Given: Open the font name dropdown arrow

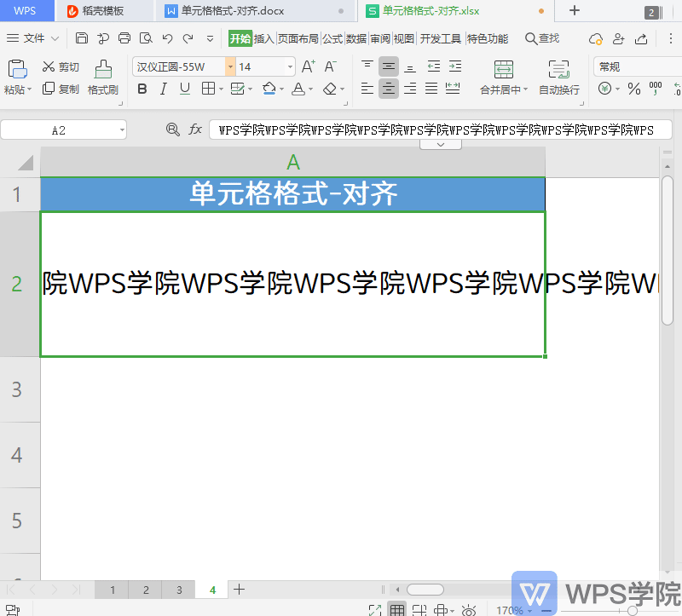Looking at the screenshot, I should (x=230, y=67).
